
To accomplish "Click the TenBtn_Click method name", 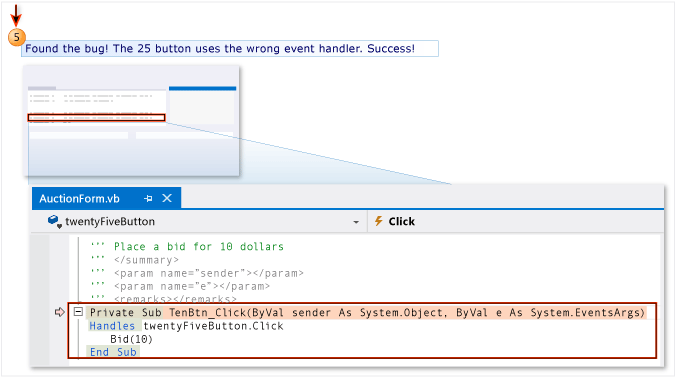I will (207, 312).
